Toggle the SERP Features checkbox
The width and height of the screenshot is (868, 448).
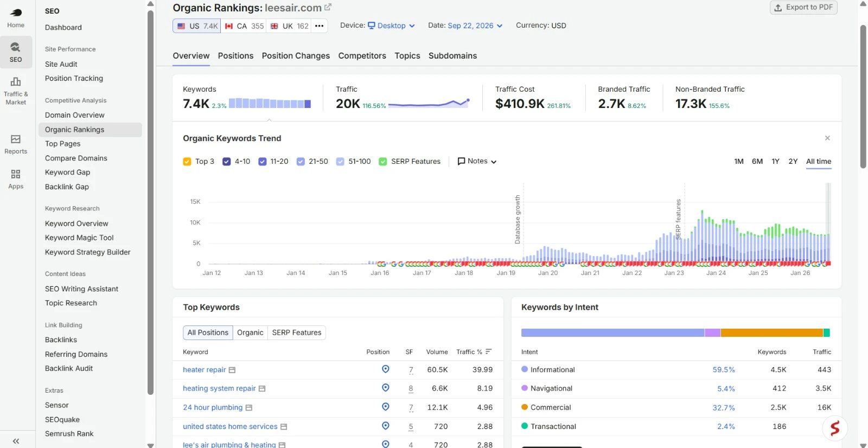[x=383, y=162]
